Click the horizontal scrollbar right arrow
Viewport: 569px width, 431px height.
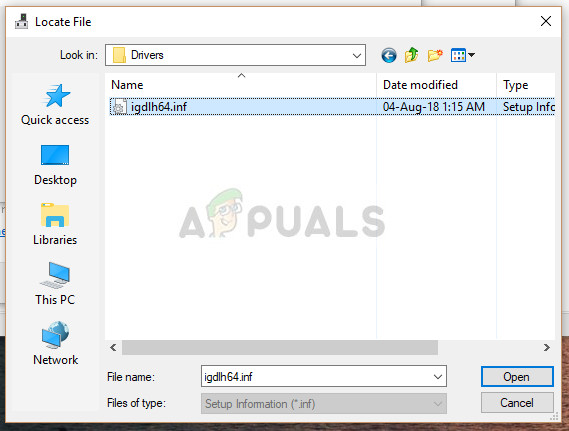click(547, 348)
